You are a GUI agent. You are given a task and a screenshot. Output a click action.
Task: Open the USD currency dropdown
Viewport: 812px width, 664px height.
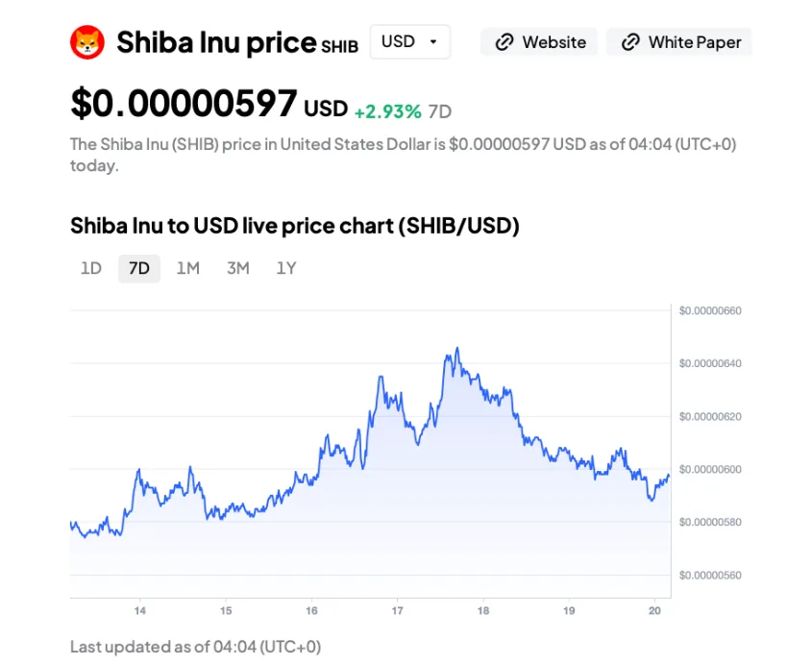tap(409, 42)
